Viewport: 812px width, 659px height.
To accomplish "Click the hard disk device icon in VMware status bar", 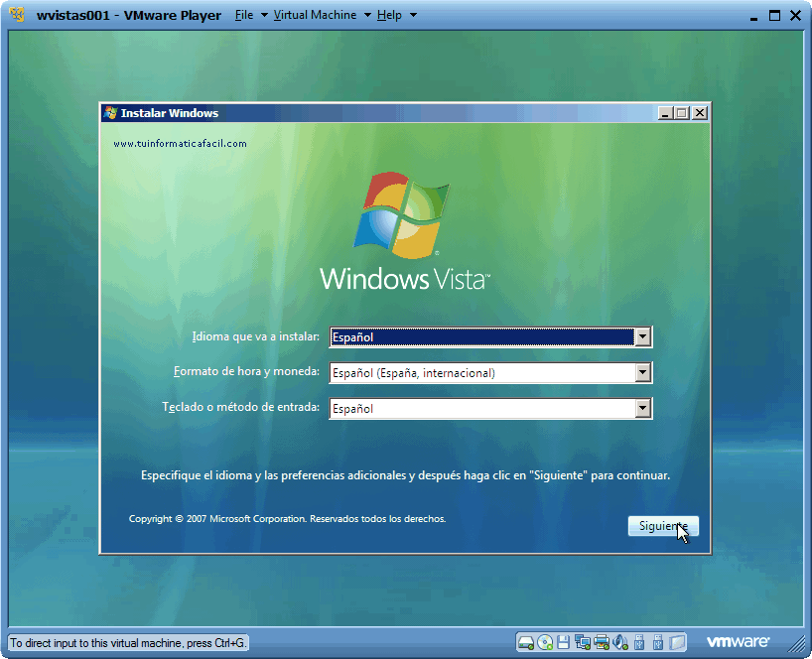I will pos(526,642).
